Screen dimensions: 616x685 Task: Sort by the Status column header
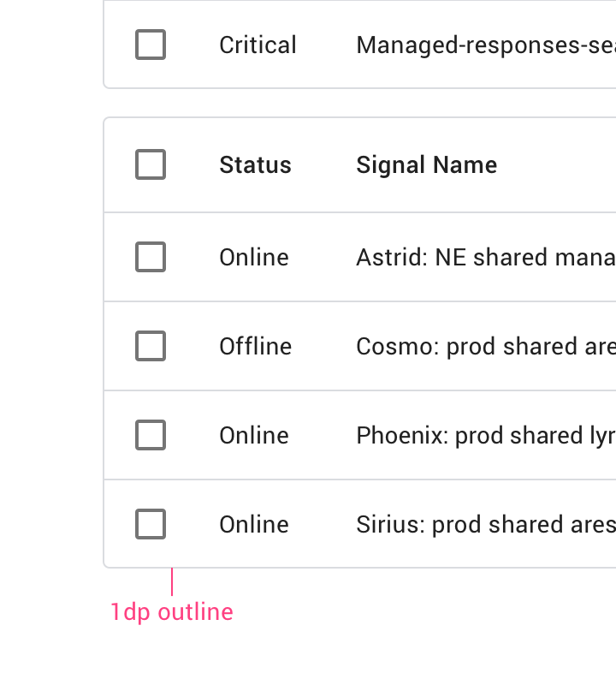click(256, 164)
